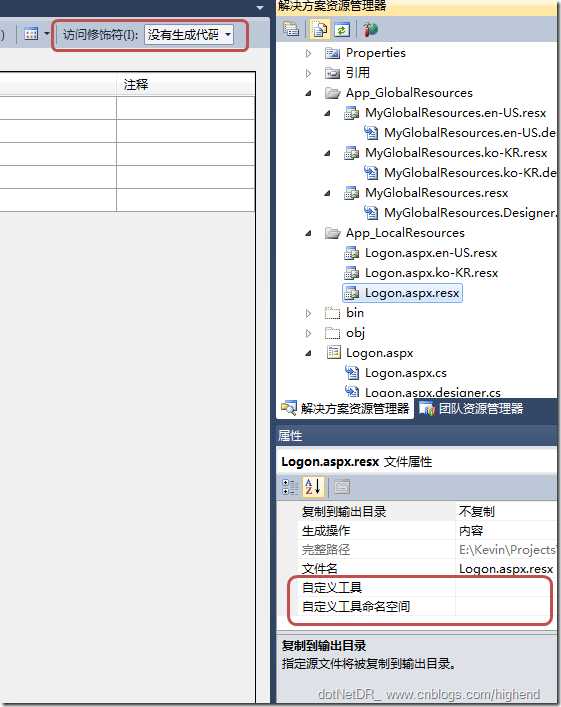This screenshot has width=561, height=707.
Task: Open the document window dropdown arrow
Action: (x=260, y=8)
